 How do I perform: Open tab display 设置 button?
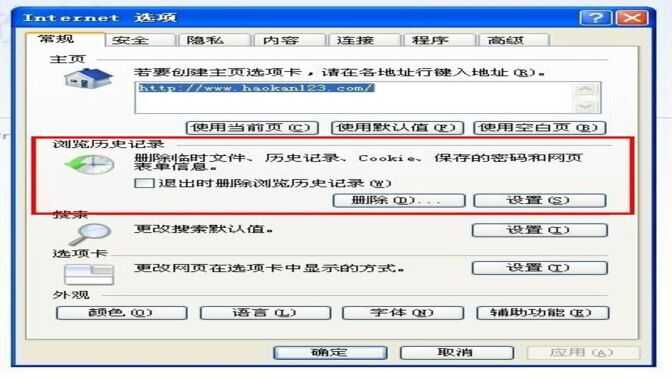click(540, 268)
